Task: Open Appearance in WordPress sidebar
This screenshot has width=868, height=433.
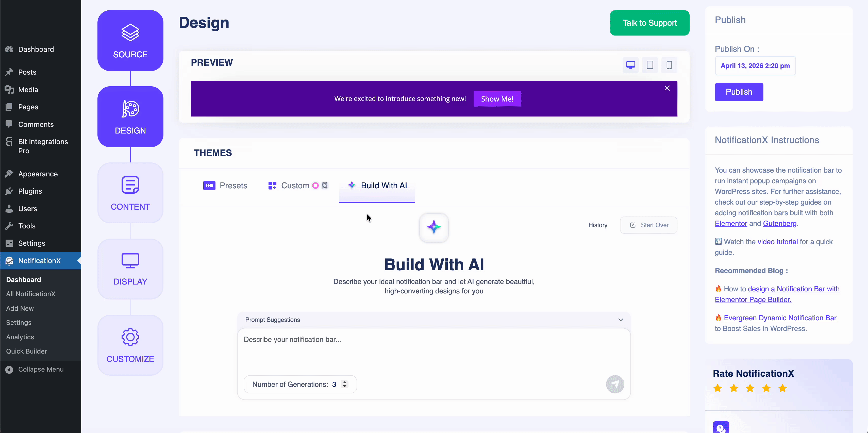Action: 38,174
